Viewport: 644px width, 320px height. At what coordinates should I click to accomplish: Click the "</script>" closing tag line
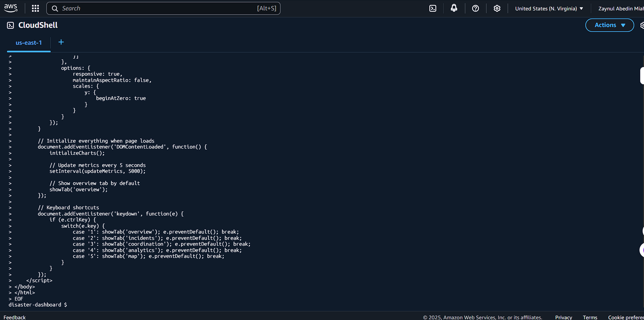point(39,280)
